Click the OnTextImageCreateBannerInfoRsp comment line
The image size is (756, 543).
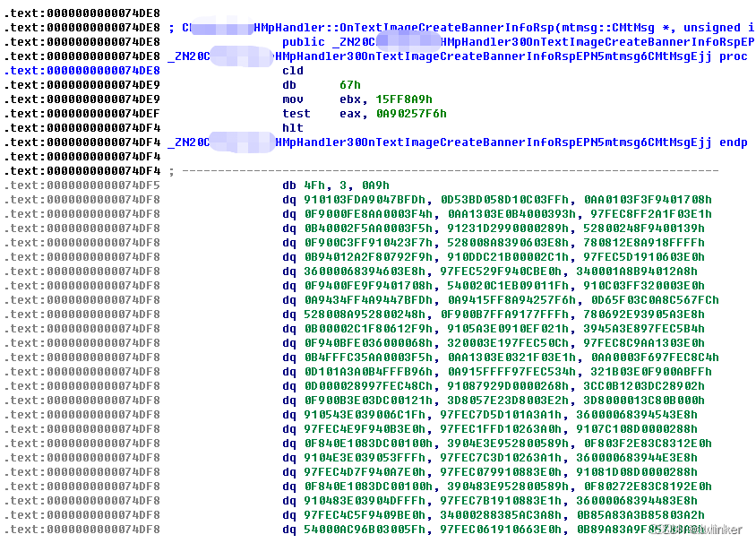coord(461,28)
